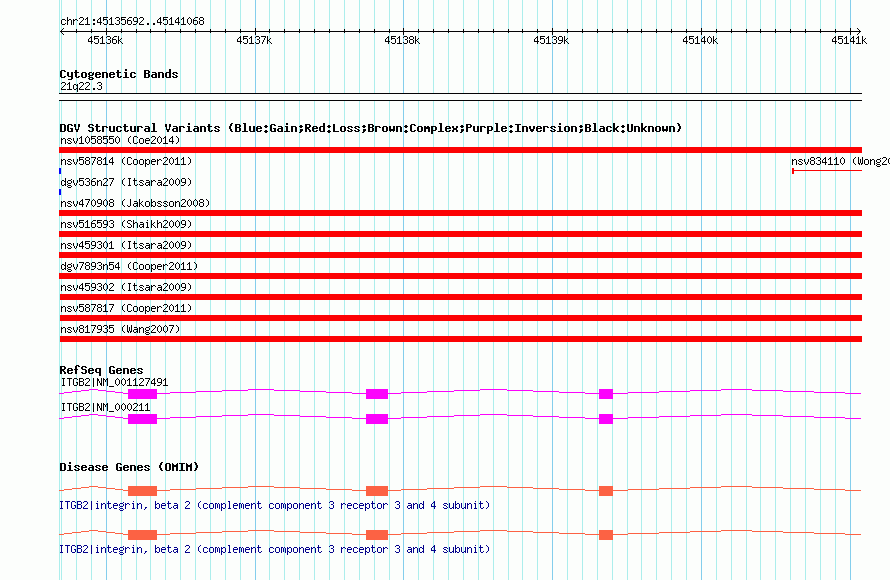
Task: Click the nsv470908 (Jakobsson2008) label
Action: click(135, 203)
